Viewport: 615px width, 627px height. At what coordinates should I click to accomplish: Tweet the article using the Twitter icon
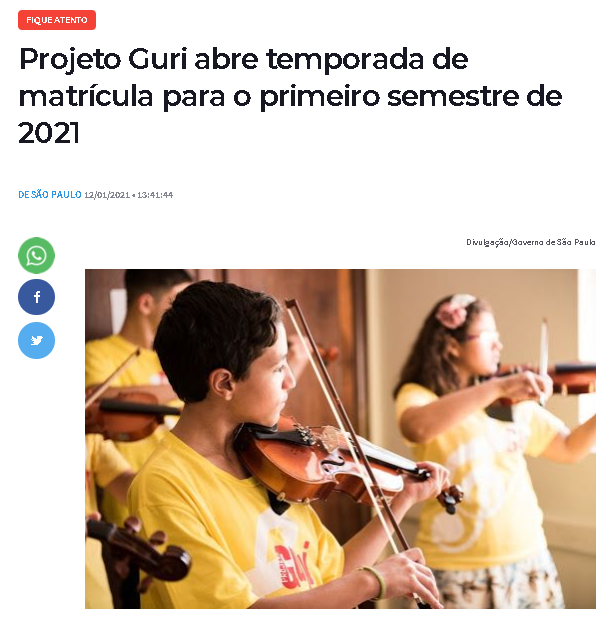point(36,341)
